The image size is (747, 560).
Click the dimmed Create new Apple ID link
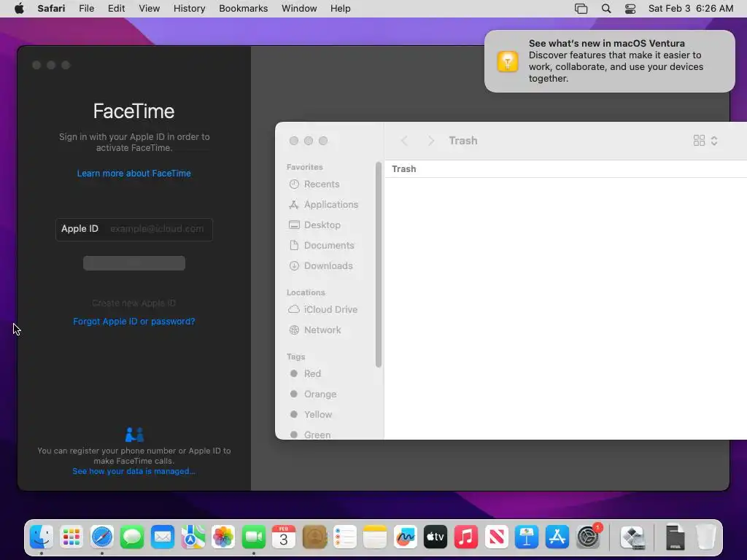coord(134,303)
